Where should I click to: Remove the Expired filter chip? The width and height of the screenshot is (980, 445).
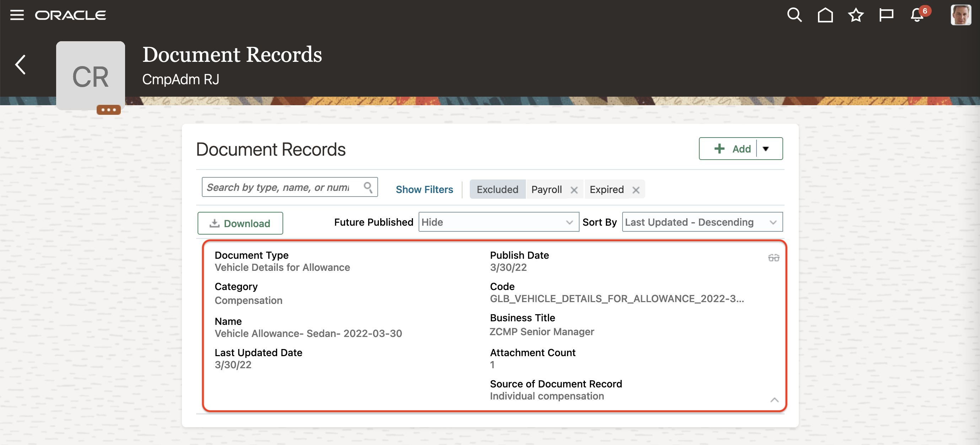click(x=636, y=189)
